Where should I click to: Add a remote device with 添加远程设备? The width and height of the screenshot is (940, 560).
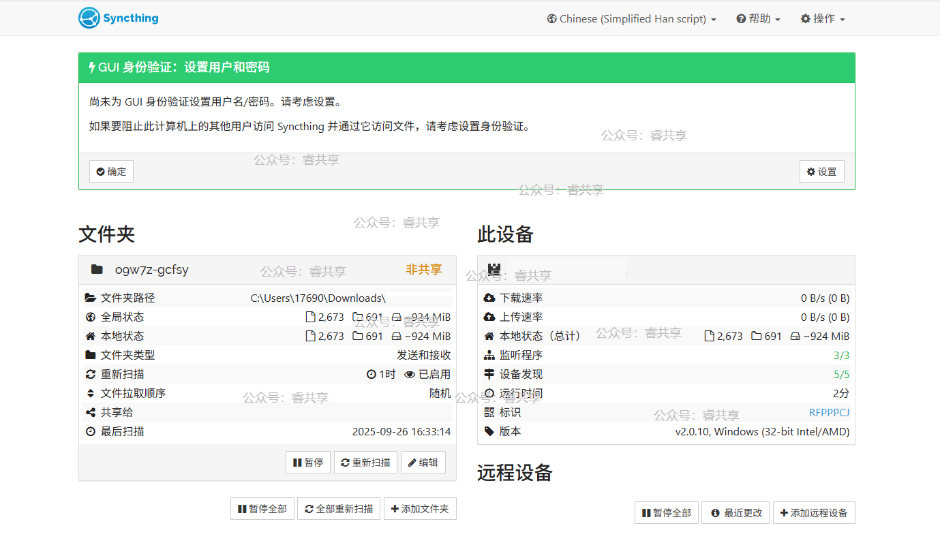(x=814, y=512)
